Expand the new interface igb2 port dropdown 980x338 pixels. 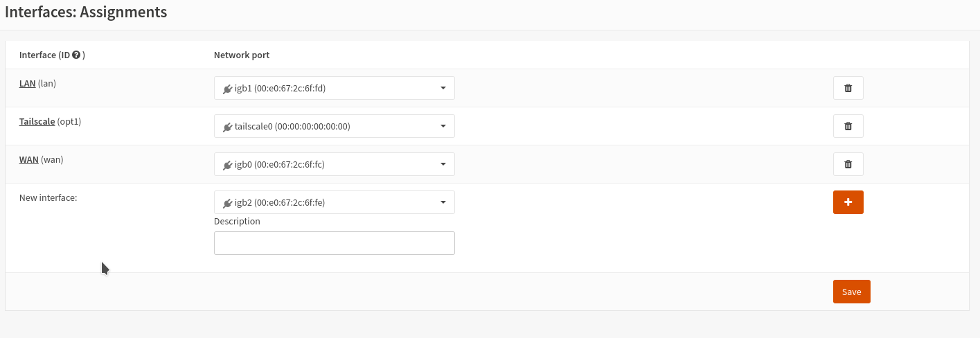334,202
